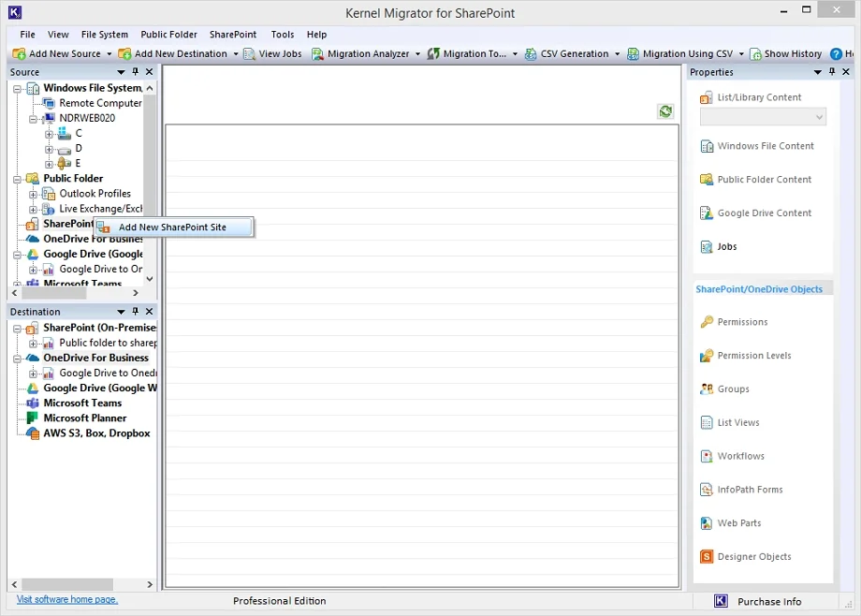This screenshot has width=861, height=616.
Task: Open View Jobs from the toolbar
Action: [x=273, y=54]
